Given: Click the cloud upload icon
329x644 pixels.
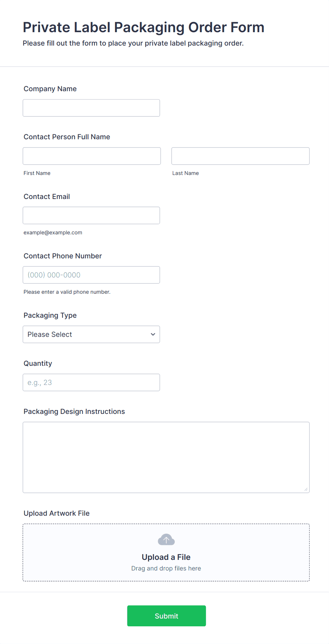Looking at the screenshot, I should click(166, 540).
